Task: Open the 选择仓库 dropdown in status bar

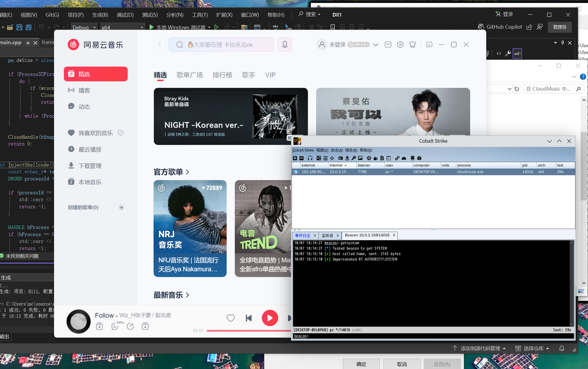Action: 533,348
